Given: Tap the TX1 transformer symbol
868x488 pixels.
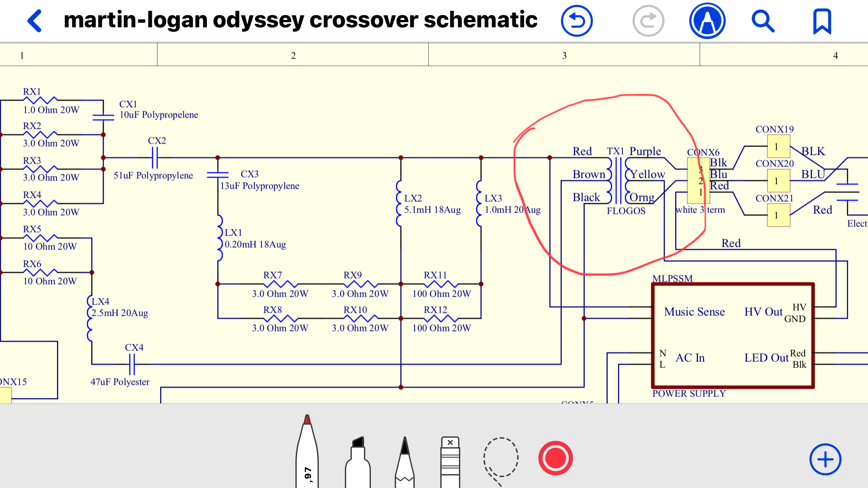Looking at the screenshot, I should coord(619,180).
